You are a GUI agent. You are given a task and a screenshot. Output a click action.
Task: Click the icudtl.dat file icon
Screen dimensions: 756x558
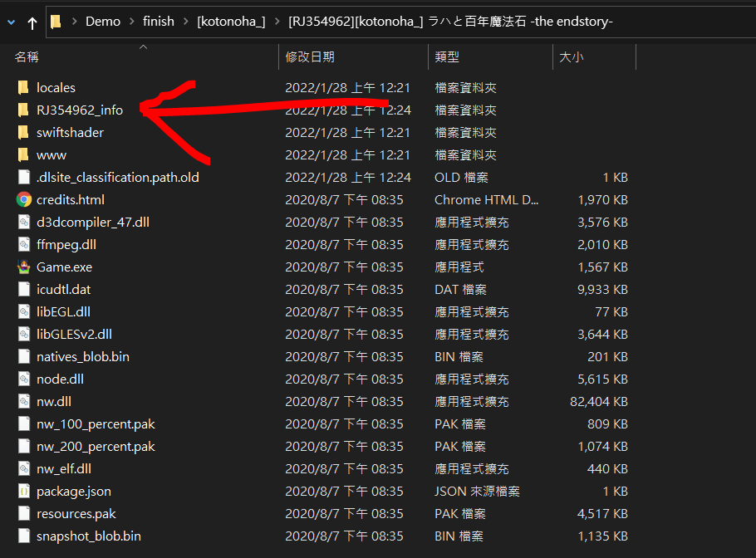coord(23,289)
